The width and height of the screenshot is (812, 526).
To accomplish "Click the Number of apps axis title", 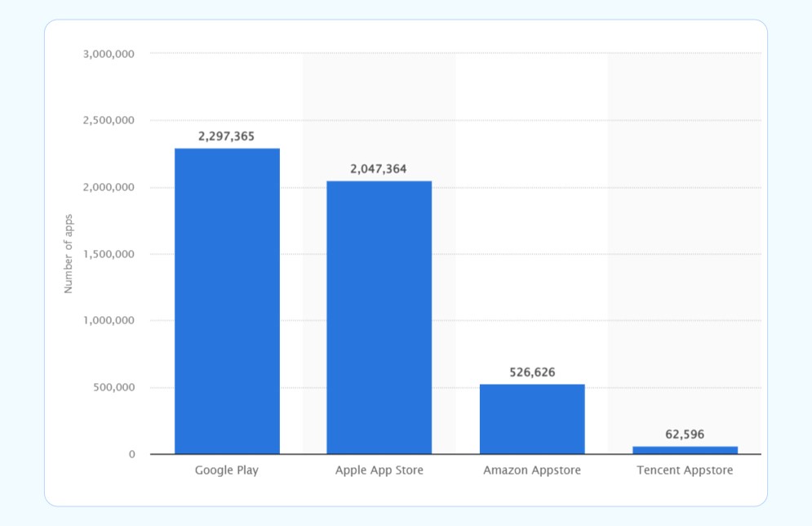I will pyautogui.click(x=69, y=254).
